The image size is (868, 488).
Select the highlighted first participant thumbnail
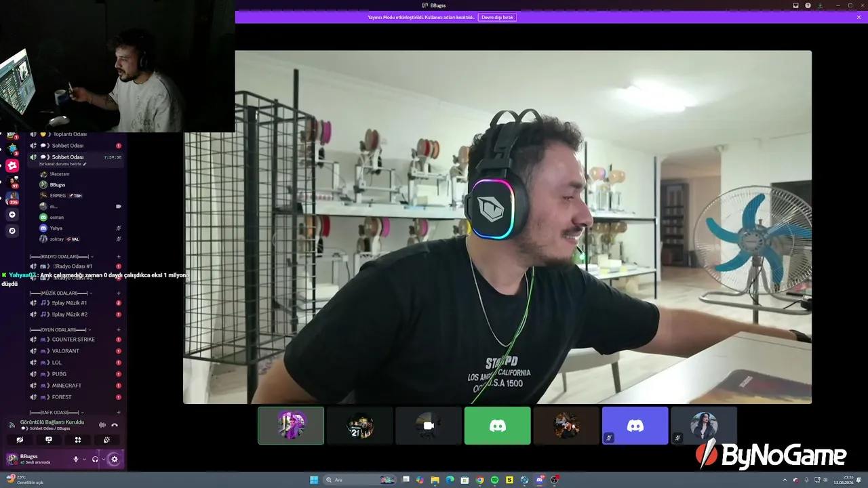(x=291, y=426)
